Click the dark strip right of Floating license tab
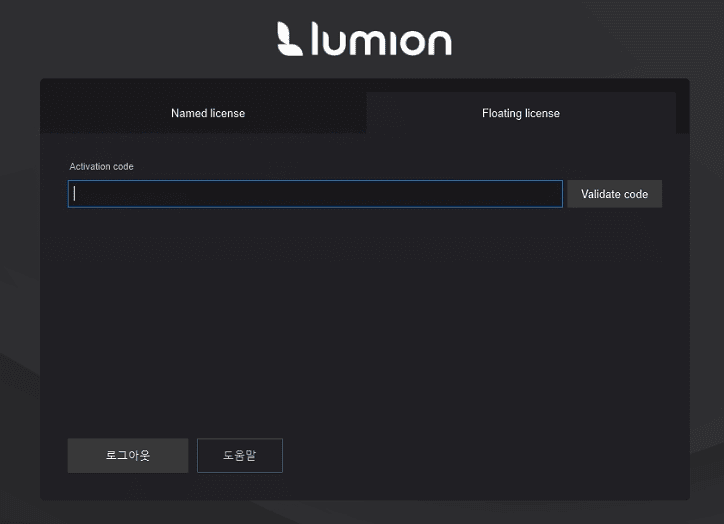Screen dimensions: 724x524 (x=682, y=113)
